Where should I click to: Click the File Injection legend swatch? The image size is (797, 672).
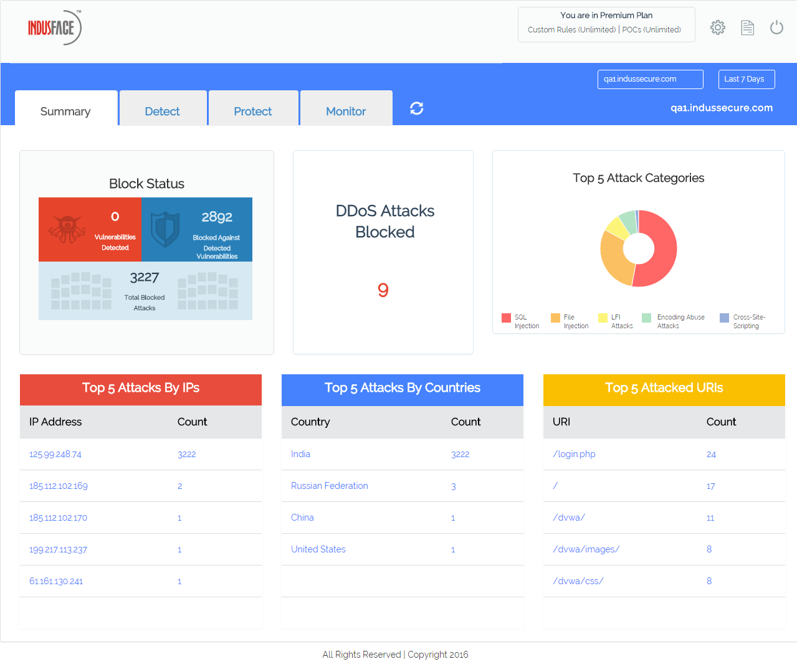[x=555, y=318]
